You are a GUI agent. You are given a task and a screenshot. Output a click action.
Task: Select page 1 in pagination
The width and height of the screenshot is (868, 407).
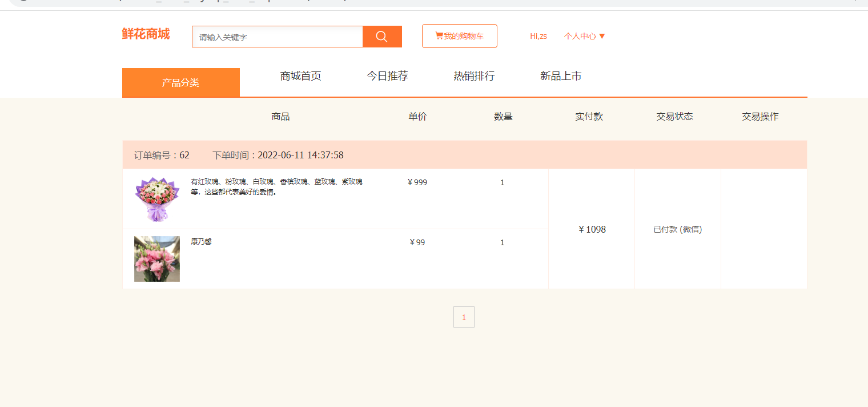[x=464, y=317]
